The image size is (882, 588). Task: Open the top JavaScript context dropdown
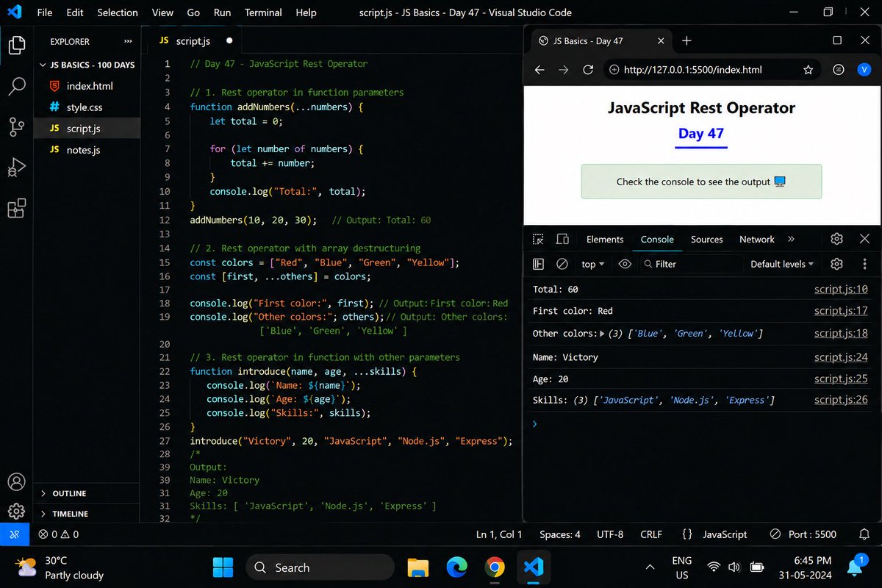(592, 264)
